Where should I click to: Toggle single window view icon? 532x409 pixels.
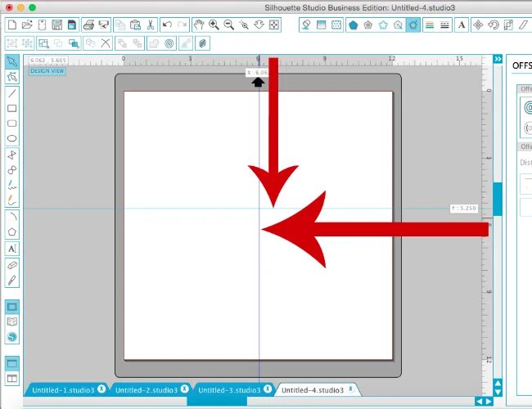coord(12,363)
